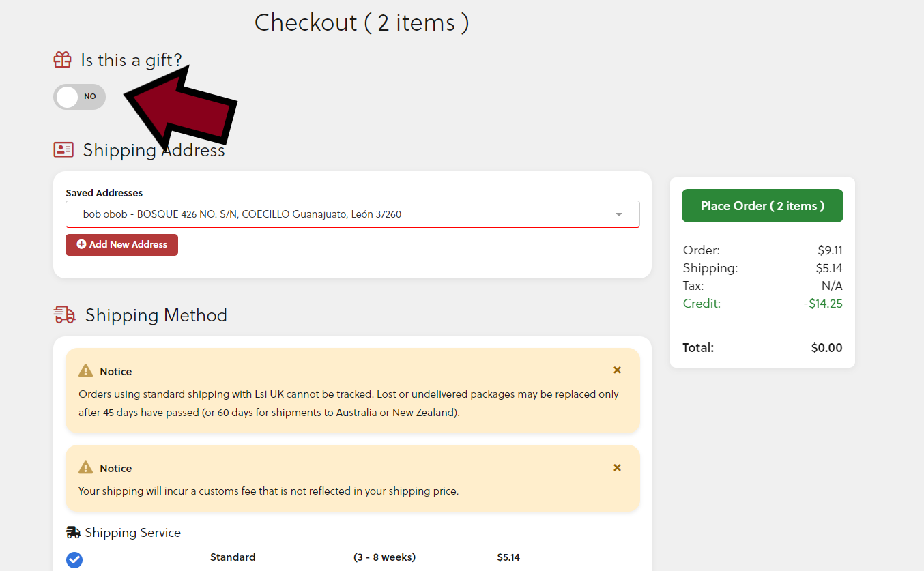Click the Total $0.00 amount
The image size is (924, 571).
point(826,348)
